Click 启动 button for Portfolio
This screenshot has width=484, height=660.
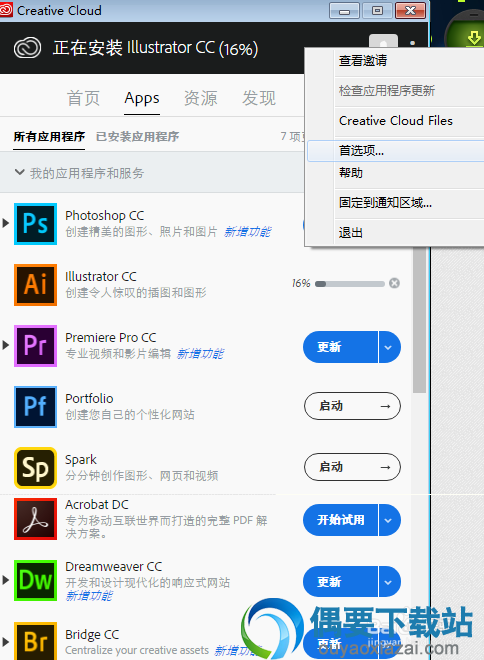[352, 406]
